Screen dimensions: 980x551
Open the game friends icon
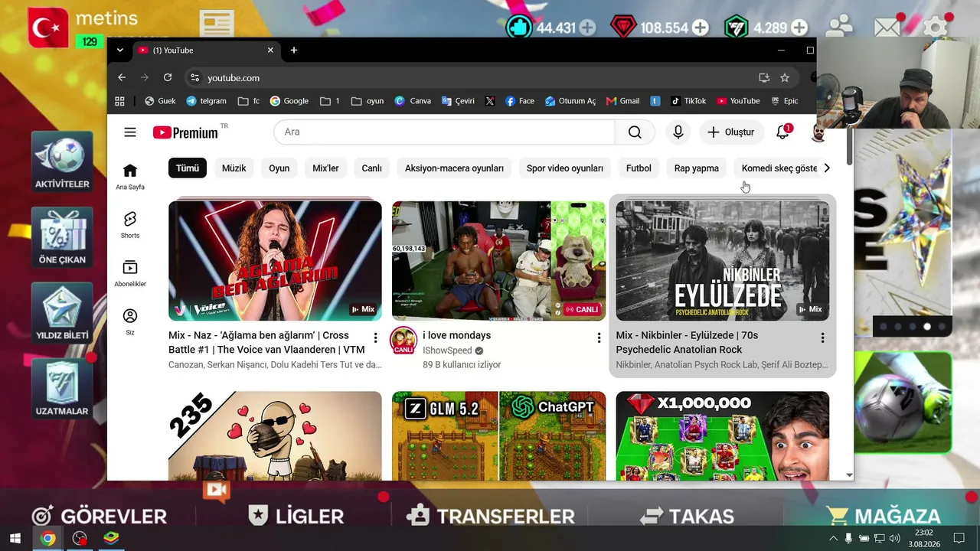coord(840,27)
